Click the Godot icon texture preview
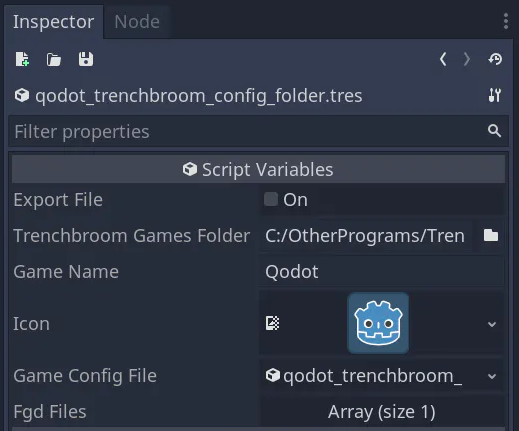519x431 pixels. (x=378, y=323)
